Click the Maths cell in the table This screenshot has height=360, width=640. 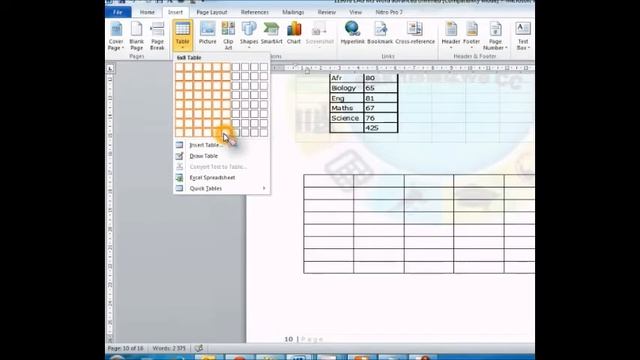347,108
